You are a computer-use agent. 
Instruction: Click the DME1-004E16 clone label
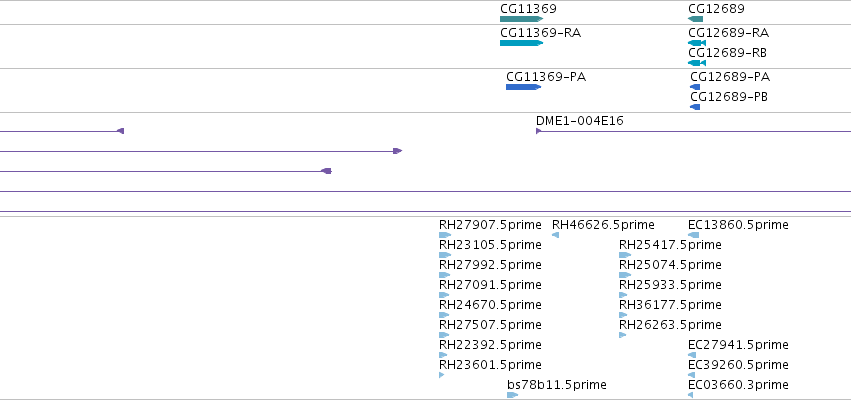click(x=580, y=120)
